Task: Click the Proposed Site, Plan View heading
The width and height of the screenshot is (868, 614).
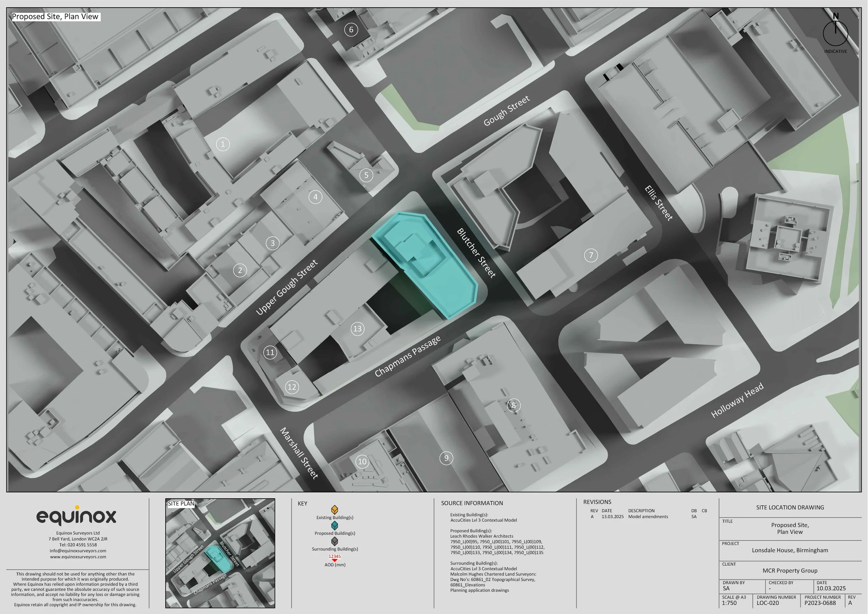Action: (55, 17)
